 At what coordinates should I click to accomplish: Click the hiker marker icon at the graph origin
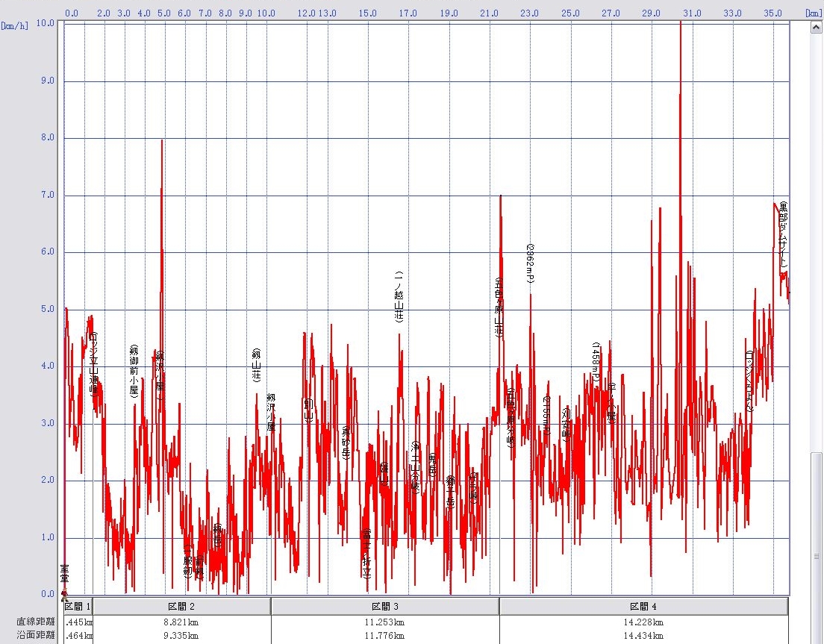[x=64, y=594]
